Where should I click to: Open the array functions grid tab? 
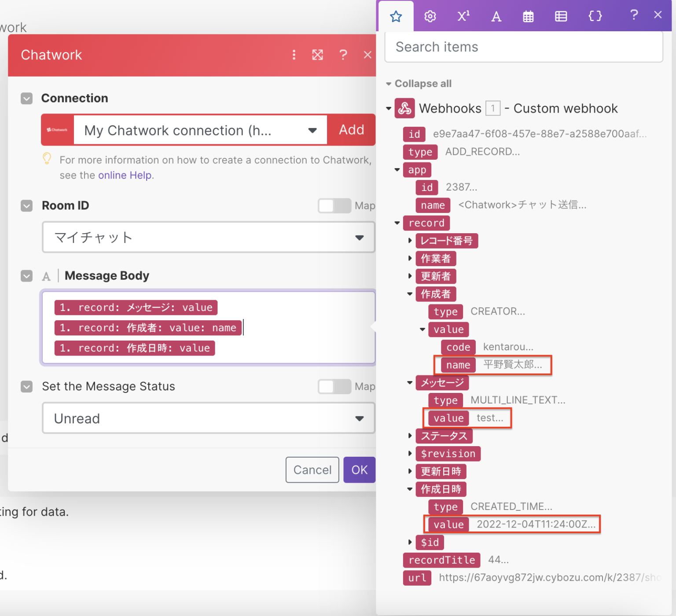click(x=561, y=16)
